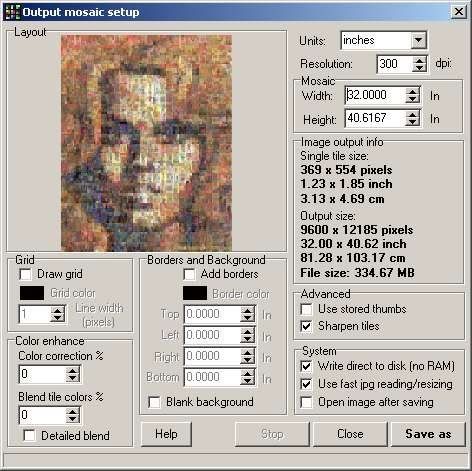
Task: Click the Line width field showing 1
Action: (x=34, y=314)
